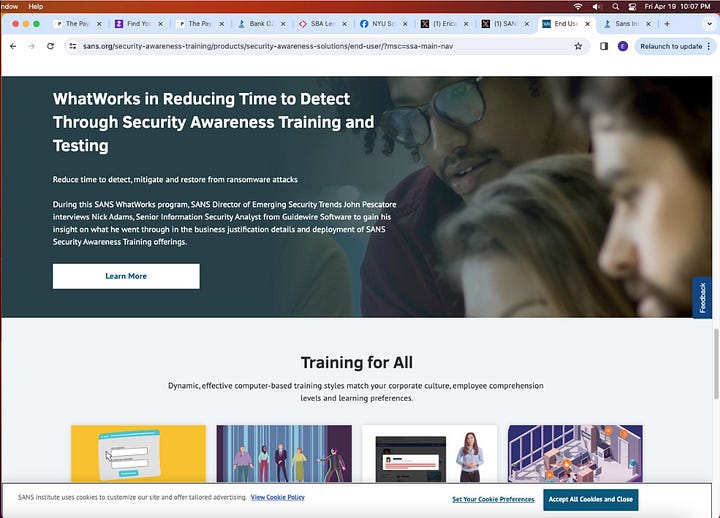Click the date and time in menu bar
The image size is (720, 518).
click(x=677, y=6)
